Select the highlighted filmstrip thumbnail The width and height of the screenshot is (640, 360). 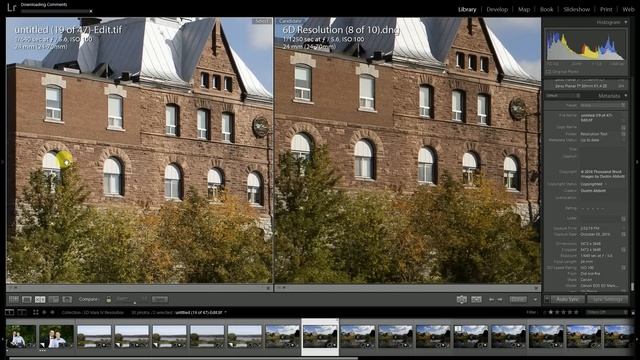320,336
